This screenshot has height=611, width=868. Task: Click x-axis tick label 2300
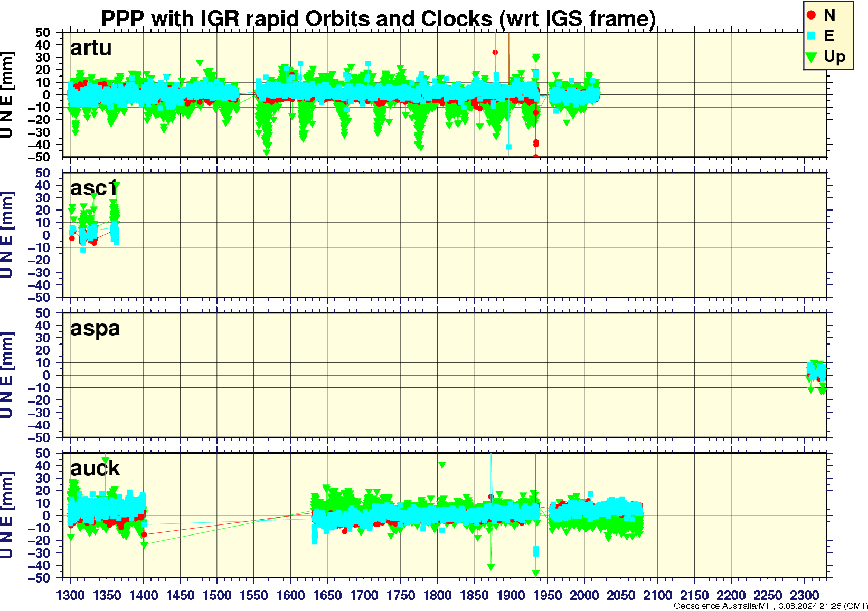[804, 595]
